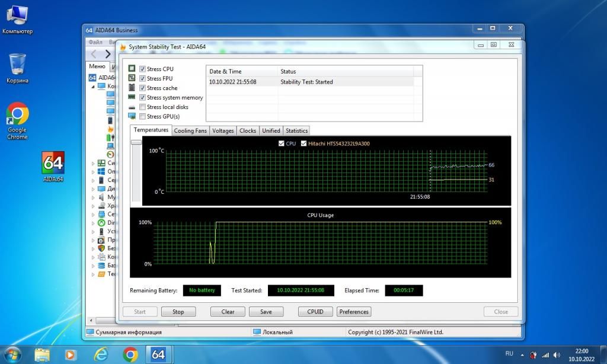Enable the Stress GPU(s) checkbox
607x364 pixels.
click(142, 116)
